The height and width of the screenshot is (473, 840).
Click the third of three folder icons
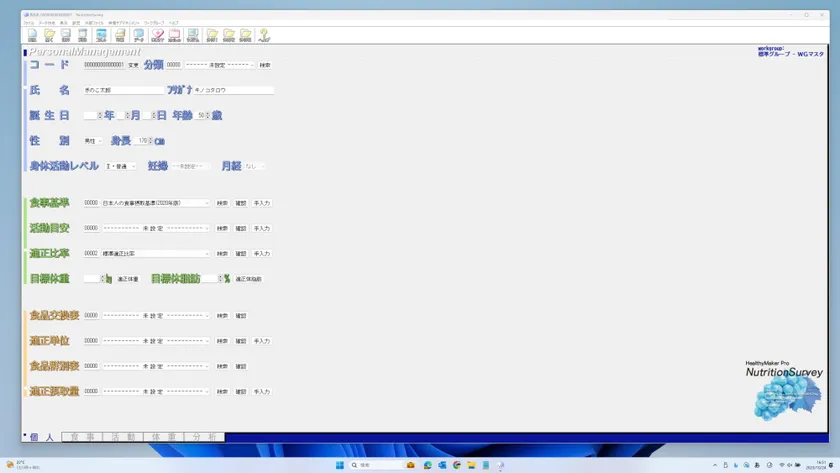[x=245, y=35]
